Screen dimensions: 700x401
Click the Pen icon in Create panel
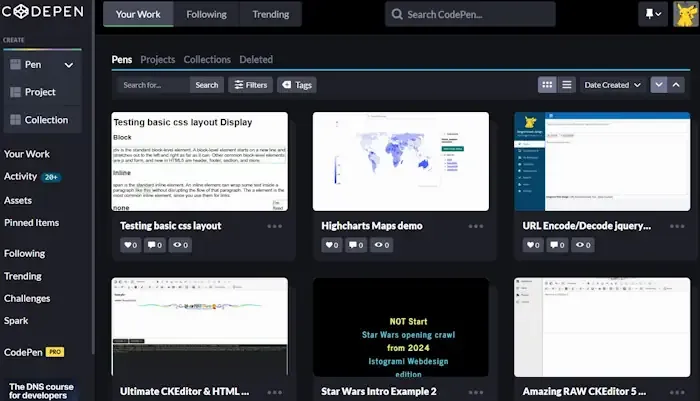pyautogui.click(x=15, y=65)
